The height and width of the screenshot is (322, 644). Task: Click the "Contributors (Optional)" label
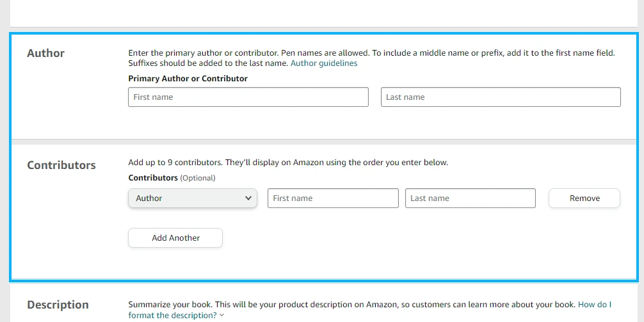(x=172, y=178)
